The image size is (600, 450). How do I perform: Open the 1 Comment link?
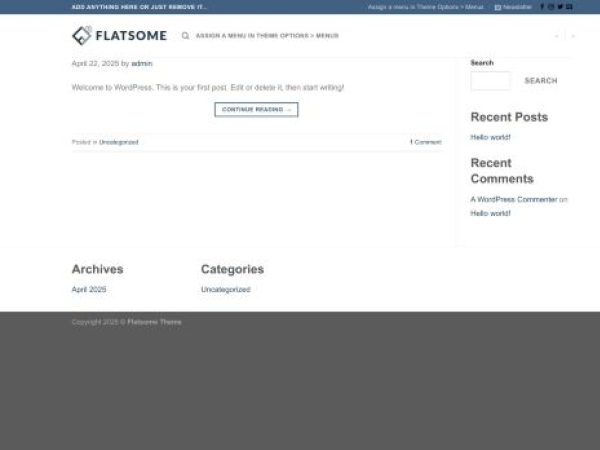coord(425,142)
